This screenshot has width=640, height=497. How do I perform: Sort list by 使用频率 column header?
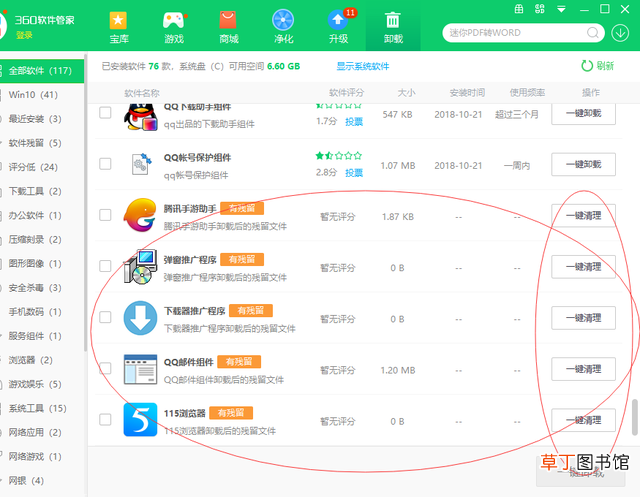[527, 93]
